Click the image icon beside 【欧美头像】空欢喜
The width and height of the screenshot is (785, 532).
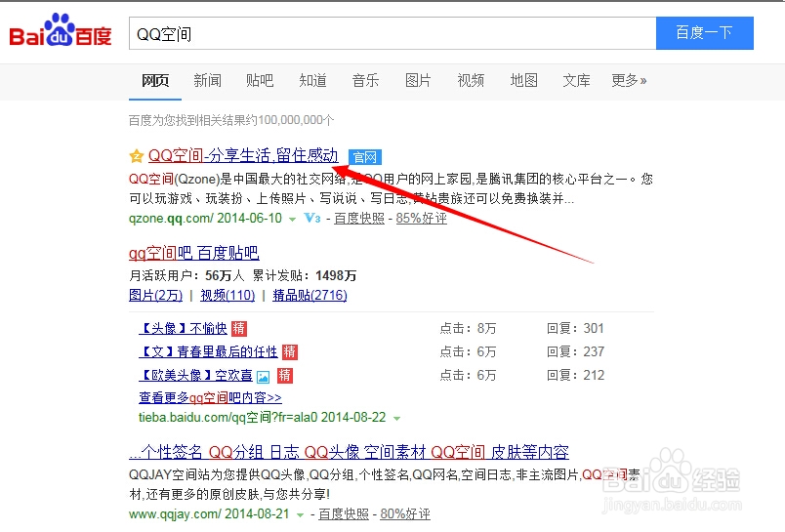[x=264, y=377]
